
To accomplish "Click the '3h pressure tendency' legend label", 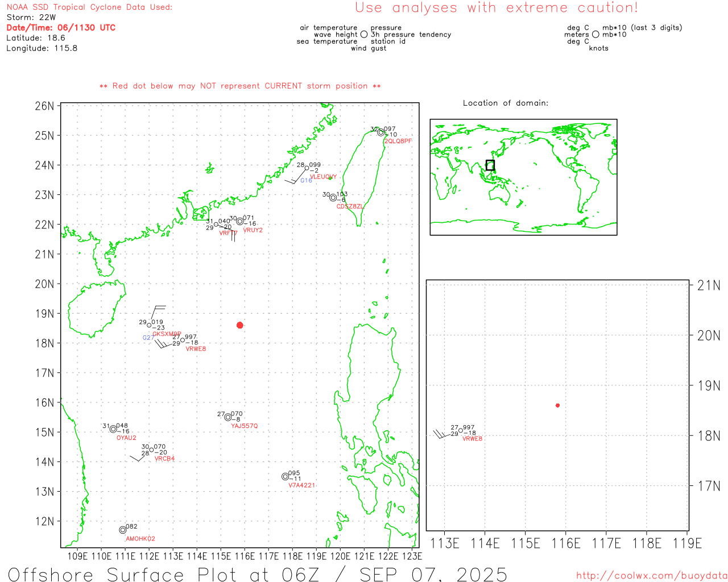I will [411, 35].
